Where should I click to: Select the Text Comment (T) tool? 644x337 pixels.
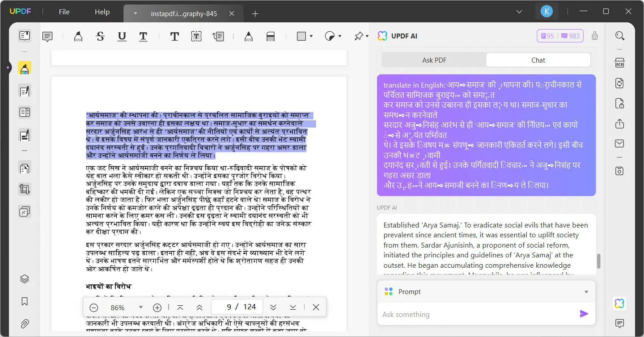click(x=174, y=37)
